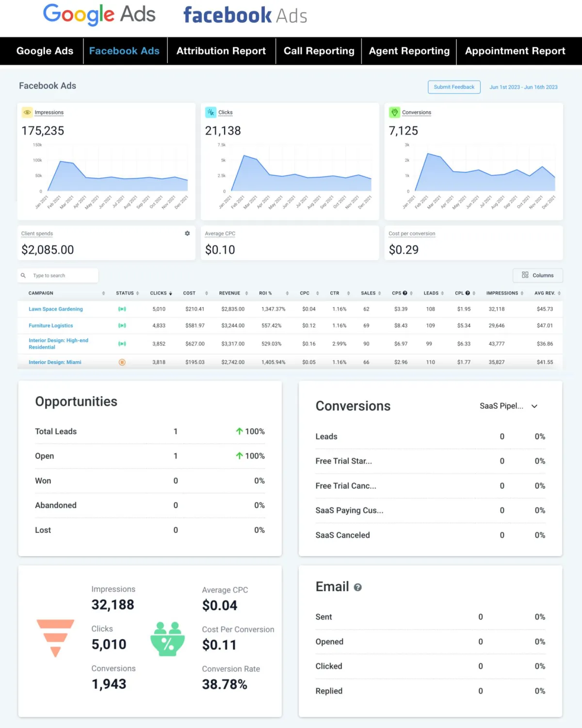The width and height of the screenshot is (582, 728).
Task: Go to the Call Reporting tab
Action: [x=319, y=51]
